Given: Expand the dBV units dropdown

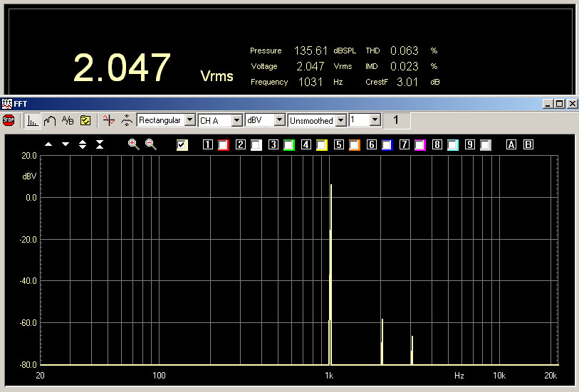Looking at the screenshot, I should pos(279,120).
